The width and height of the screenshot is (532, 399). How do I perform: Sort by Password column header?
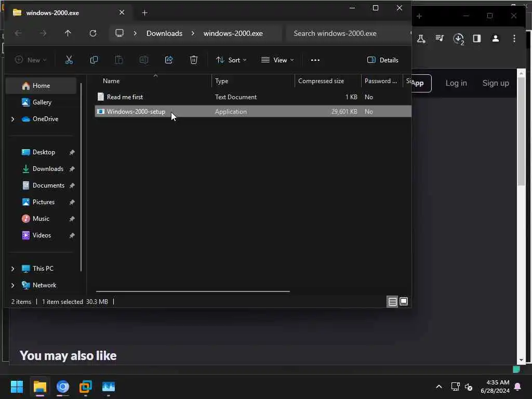[381, 81]
